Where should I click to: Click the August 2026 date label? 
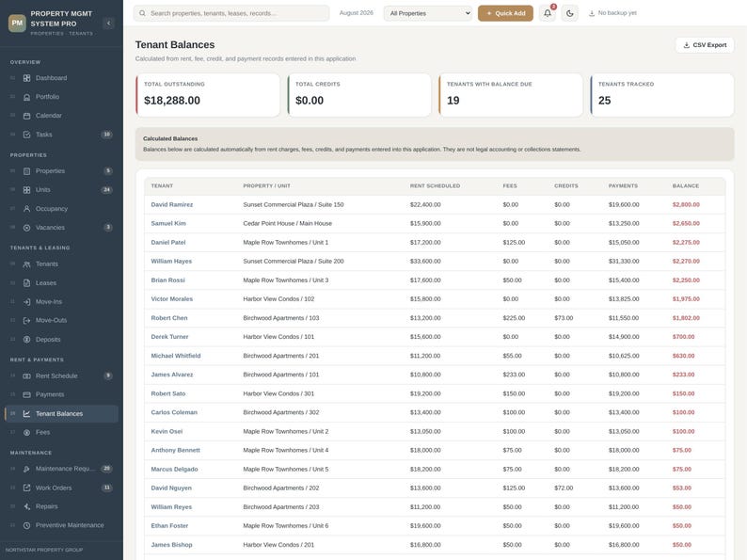[x=357, y=13]
